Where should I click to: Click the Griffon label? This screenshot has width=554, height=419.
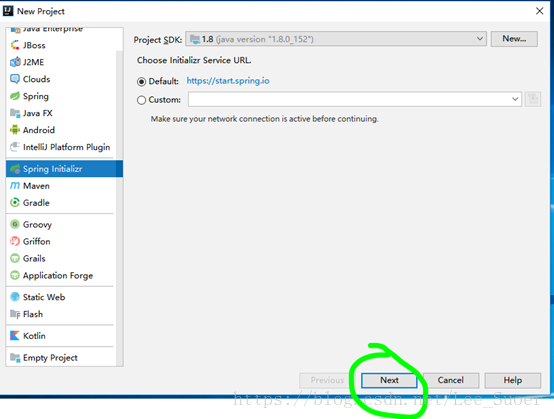37,241
